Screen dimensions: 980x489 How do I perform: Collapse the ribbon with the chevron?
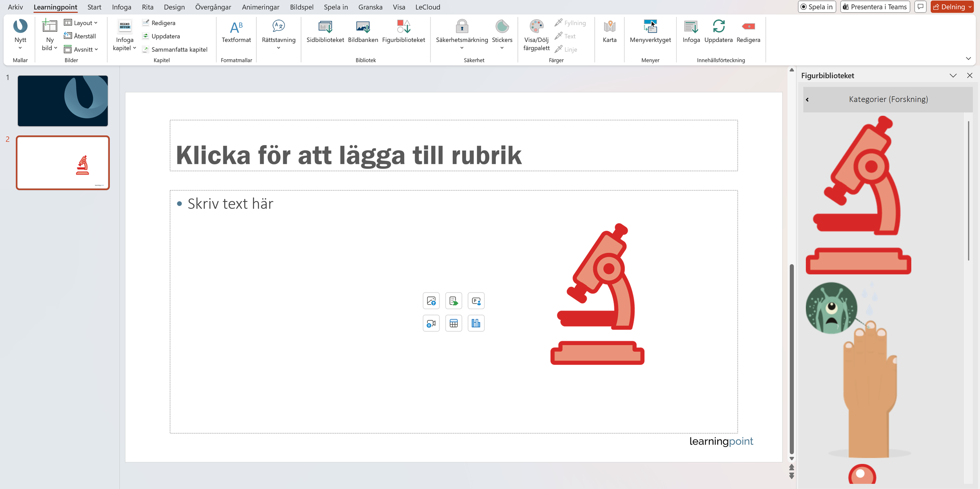tap(968, 58)
